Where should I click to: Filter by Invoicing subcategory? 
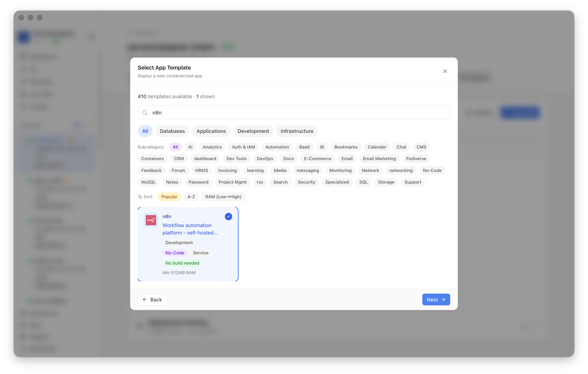[227, 170]
